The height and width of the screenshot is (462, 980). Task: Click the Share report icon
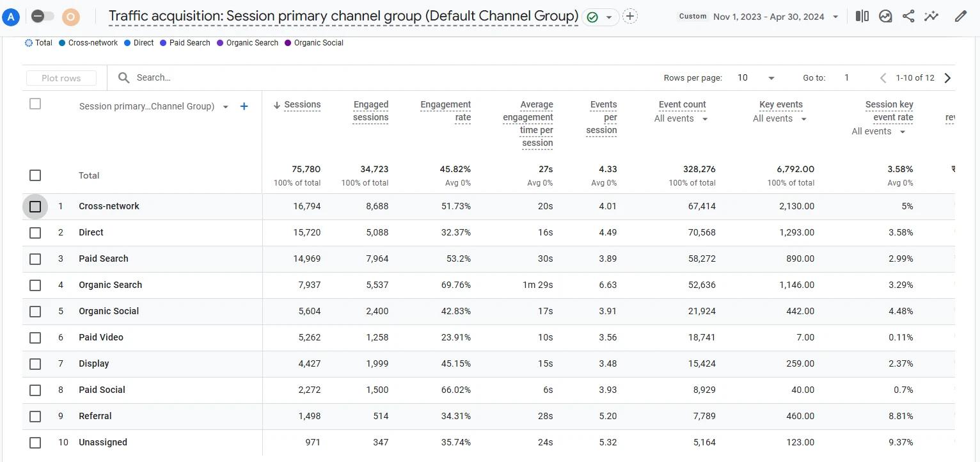[x=908, y=17]
